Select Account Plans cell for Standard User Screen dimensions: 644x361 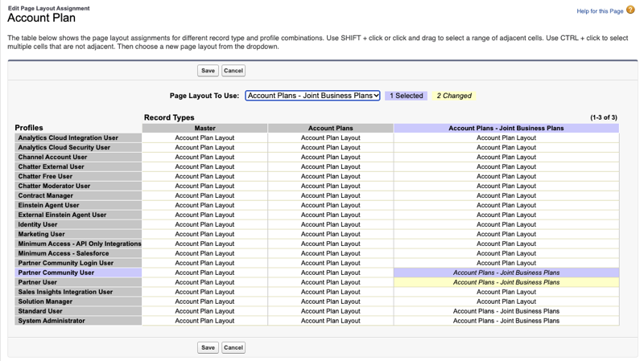click(331, 311)
